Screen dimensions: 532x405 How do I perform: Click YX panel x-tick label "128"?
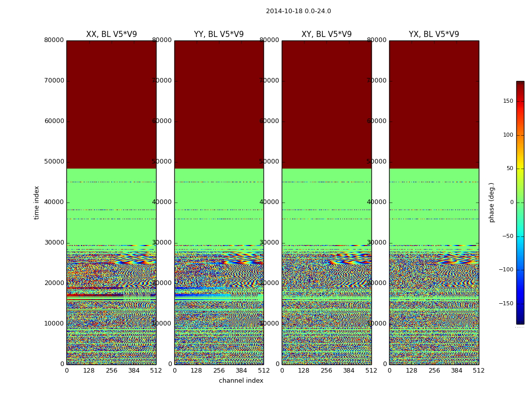tap(411, 371)
